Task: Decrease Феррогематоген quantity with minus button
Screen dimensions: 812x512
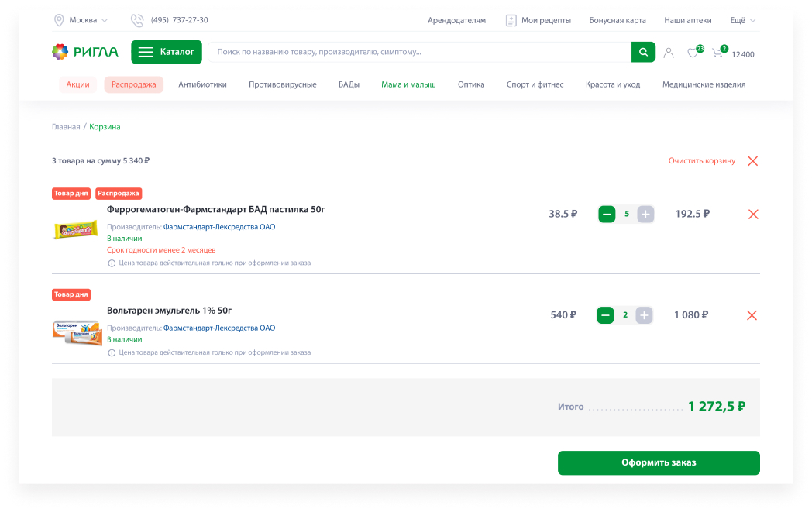Action: pos(607,215)
